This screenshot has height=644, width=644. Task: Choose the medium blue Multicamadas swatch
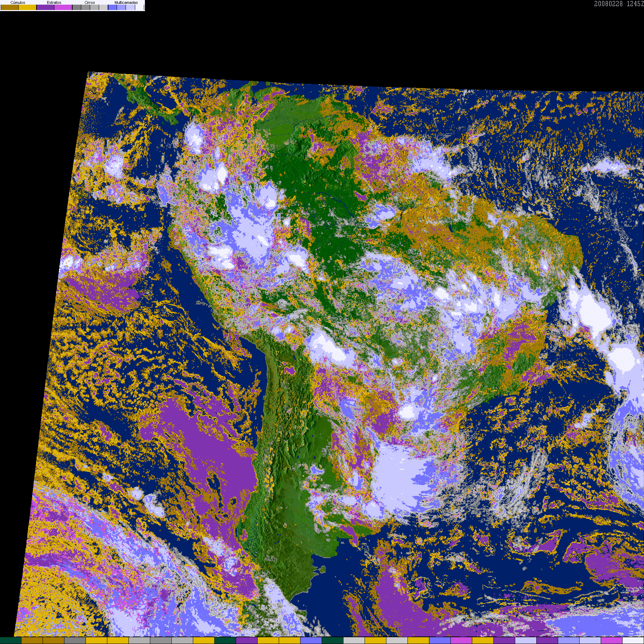[121, 7]
